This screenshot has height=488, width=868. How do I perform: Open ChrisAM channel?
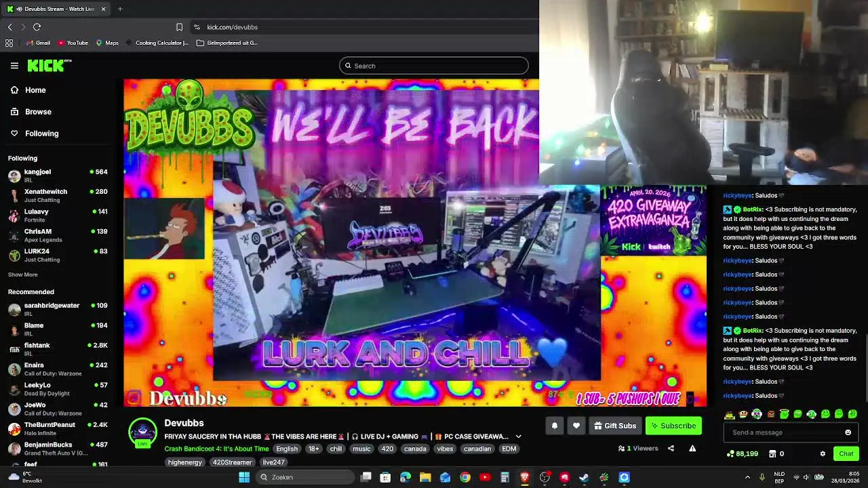(x=58, y=235)
